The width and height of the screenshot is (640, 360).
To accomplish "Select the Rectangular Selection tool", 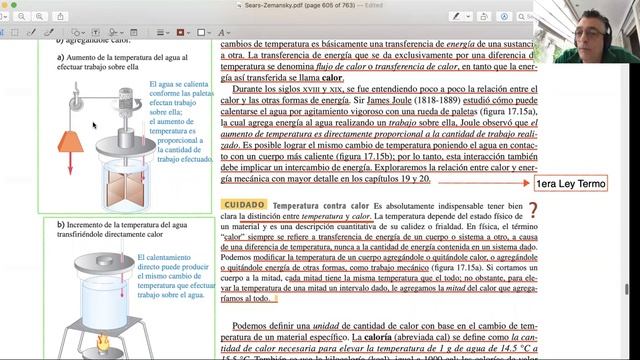I will [x=15, y=32].
